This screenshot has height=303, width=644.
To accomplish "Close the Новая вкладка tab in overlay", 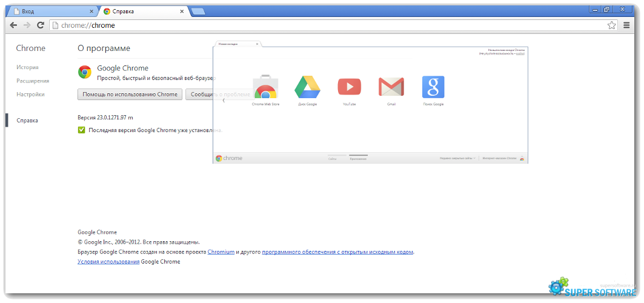I will coord(257,44).
